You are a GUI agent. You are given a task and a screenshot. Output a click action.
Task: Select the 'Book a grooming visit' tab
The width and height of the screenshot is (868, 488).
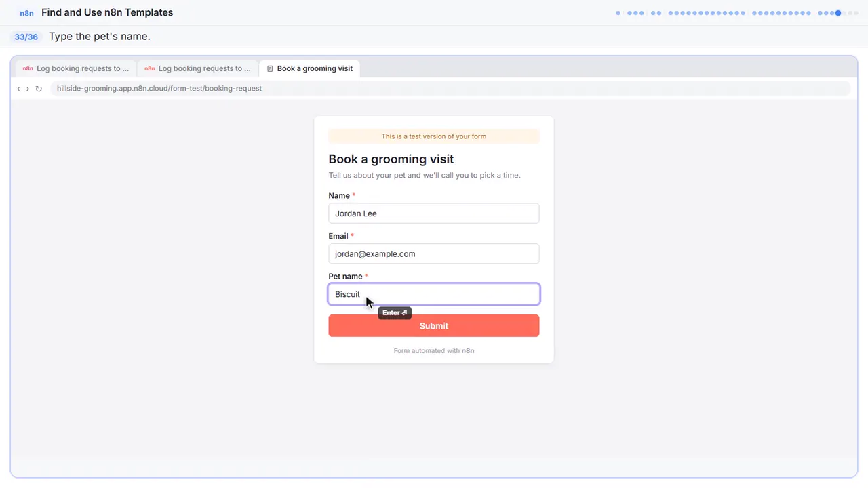(x=310, y=68)
